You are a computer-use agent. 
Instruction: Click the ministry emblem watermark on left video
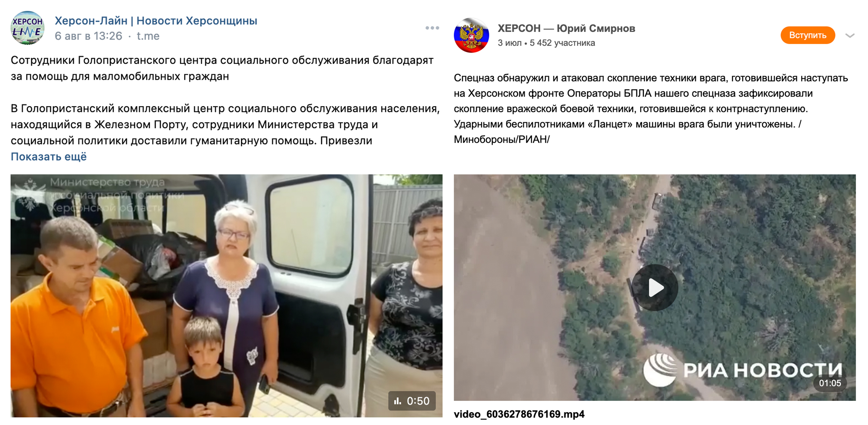(30, 195)
